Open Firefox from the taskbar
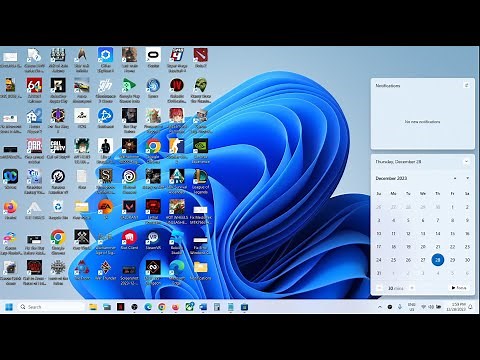Image resolution: width=480 pixels, height=360 pixels. pos(175,307)
